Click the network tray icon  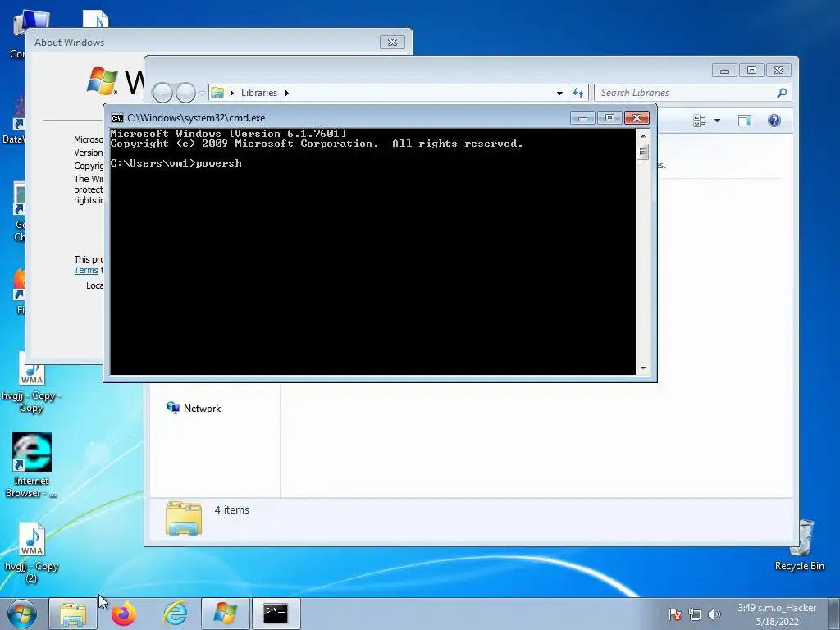point(695,614)
